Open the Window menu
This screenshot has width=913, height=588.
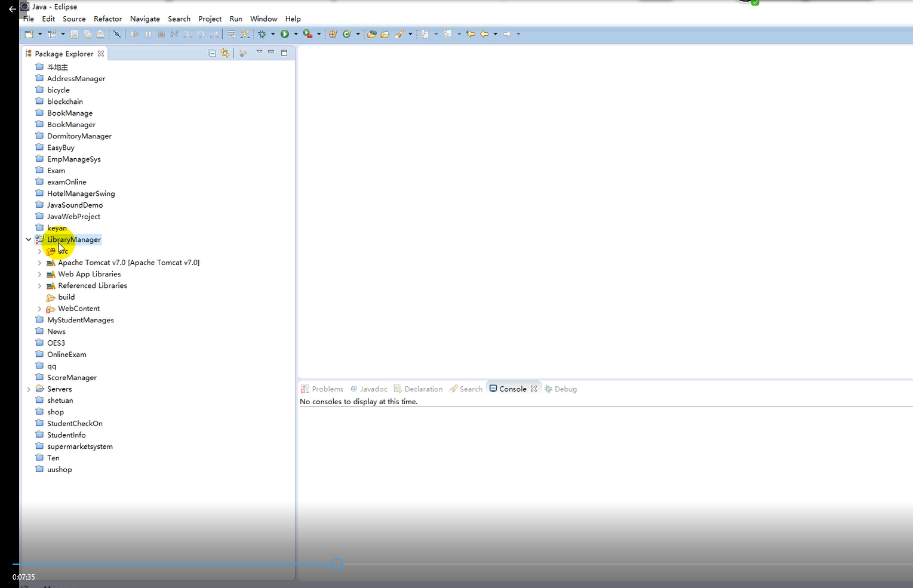(x=263, y=19)
